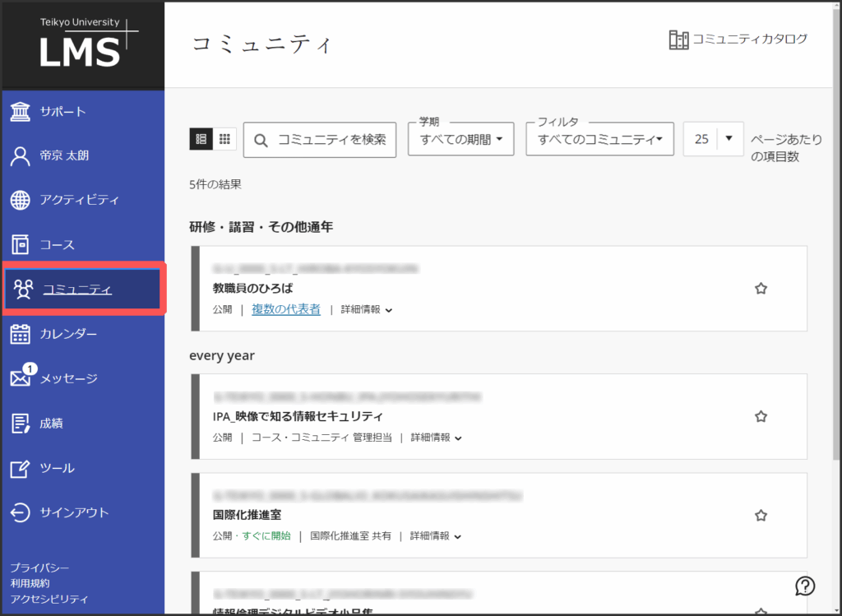Viewport: 842px width, 616px height.
Task: Open サポート in the sidebar
Action: 83,112
